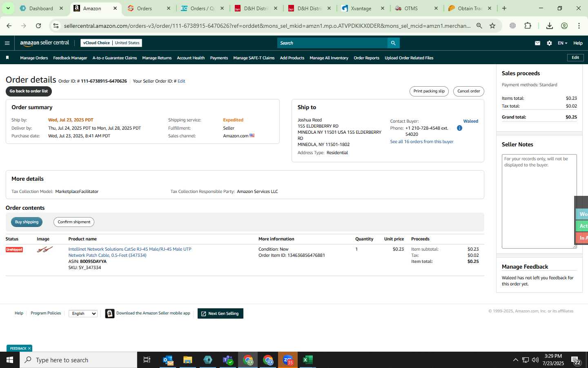Open the Seller Central hamburger menu
Viewport: 588px width, 368px height.
pyautogui.click(x=7, y=43)
